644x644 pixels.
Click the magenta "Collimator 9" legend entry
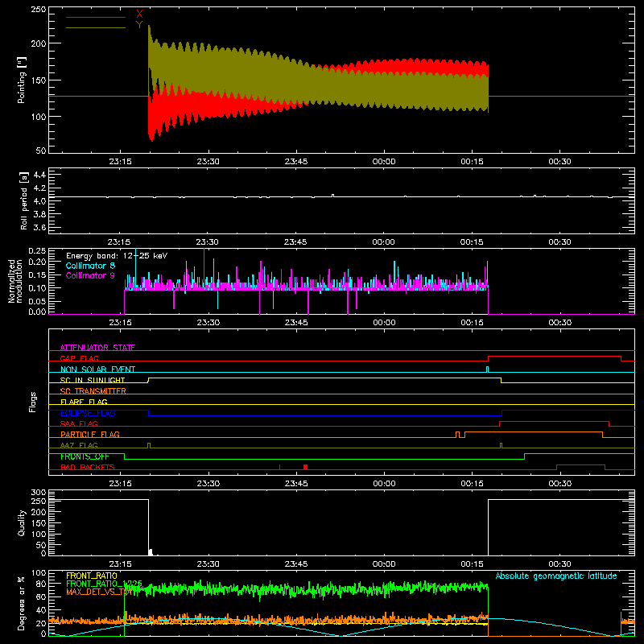tap(90, 275)
